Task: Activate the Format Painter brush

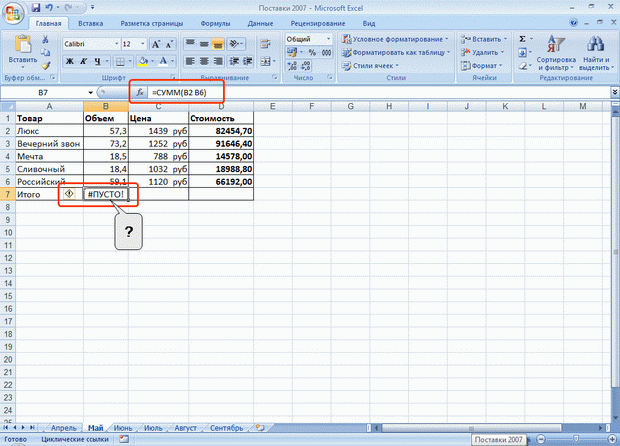Action: pyautogui.click(x=45, y=65)
